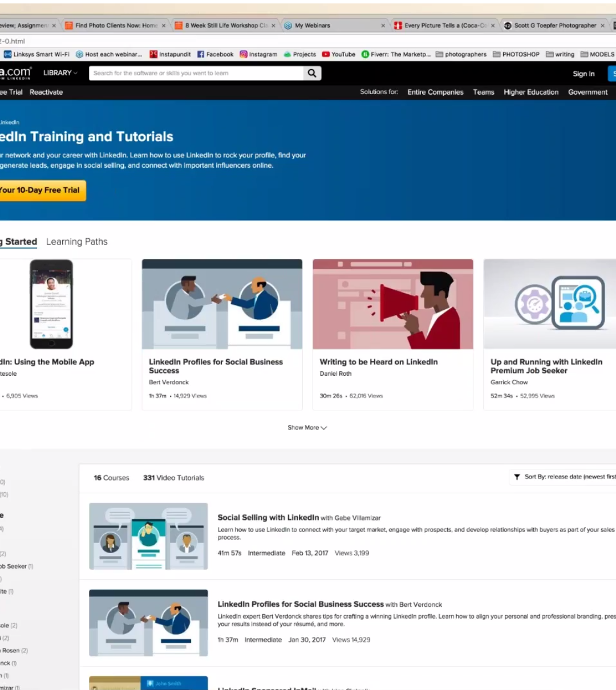Click the 62,016 Views text

(x=366, y=396)
